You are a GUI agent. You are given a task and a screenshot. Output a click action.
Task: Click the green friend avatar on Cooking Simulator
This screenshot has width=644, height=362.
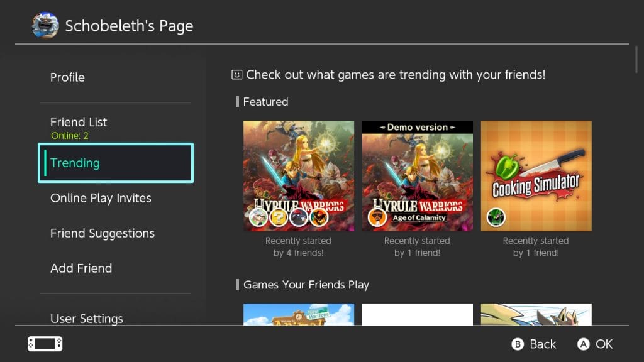(x=496, y=217)
